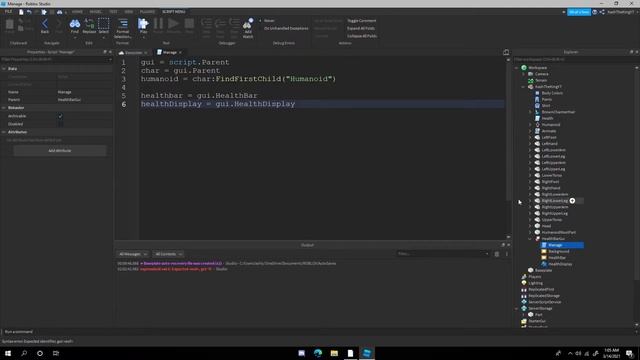Click the Add Attribute button
Image resolution: width=640 pixels, height=360 pixels.
60,151
